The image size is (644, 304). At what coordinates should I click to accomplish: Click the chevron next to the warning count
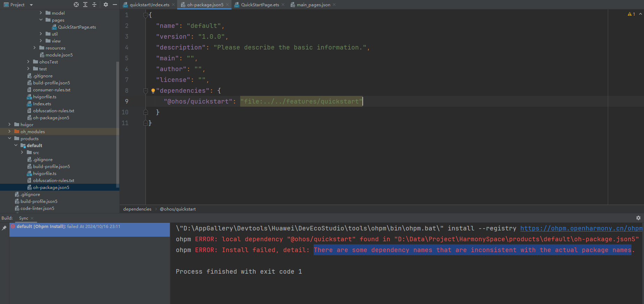(641, 14)
